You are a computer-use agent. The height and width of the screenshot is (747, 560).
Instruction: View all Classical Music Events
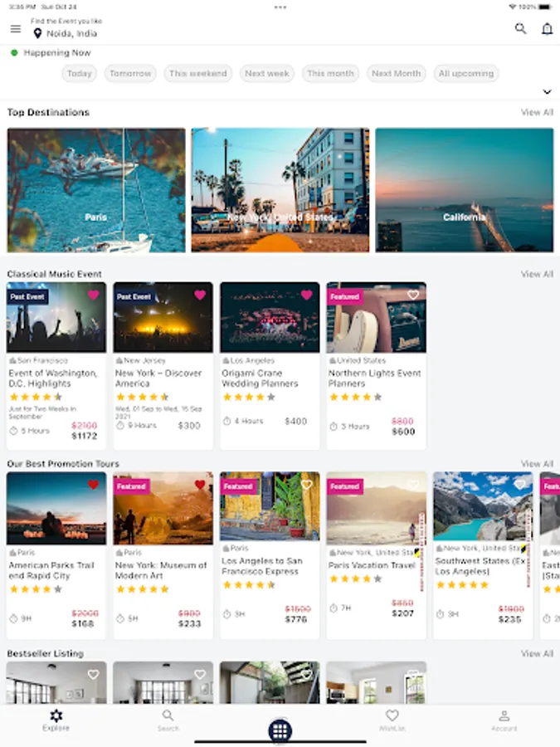tap(537, 275)
